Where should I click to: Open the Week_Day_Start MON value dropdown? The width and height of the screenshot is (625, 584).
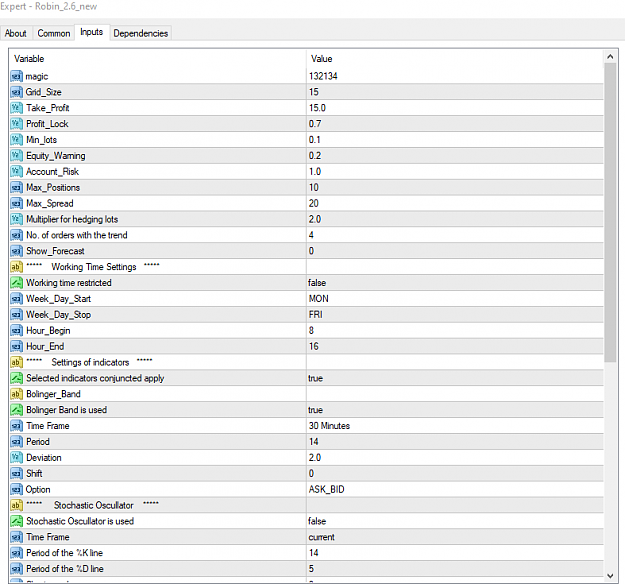click(x=455, y=299)
